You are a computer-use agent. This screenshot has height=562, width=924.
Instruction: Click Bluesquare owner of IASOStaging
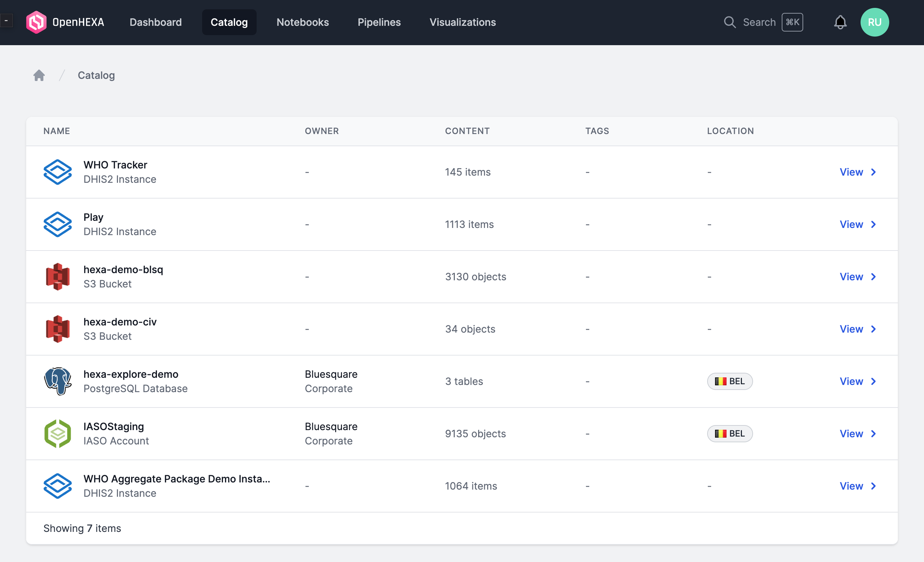pyautogui.click(x=331, y=427)
